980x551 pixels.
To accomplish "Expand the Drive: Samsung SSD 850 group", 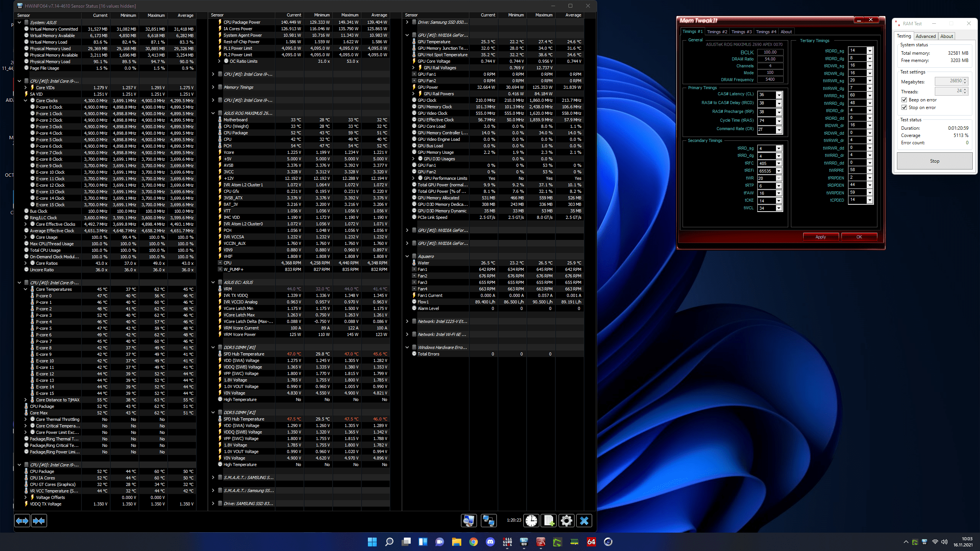I will pos(407,22).
